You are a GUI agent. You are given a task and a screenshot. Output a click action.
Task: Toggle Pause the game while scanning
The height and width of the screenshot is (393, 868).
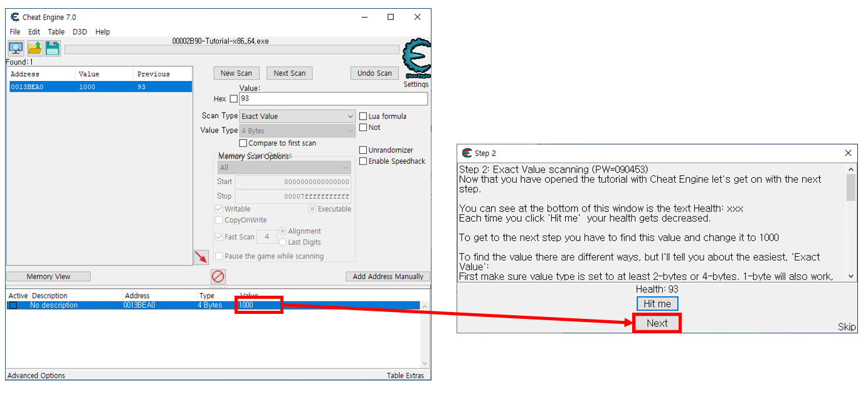point(219,256)
